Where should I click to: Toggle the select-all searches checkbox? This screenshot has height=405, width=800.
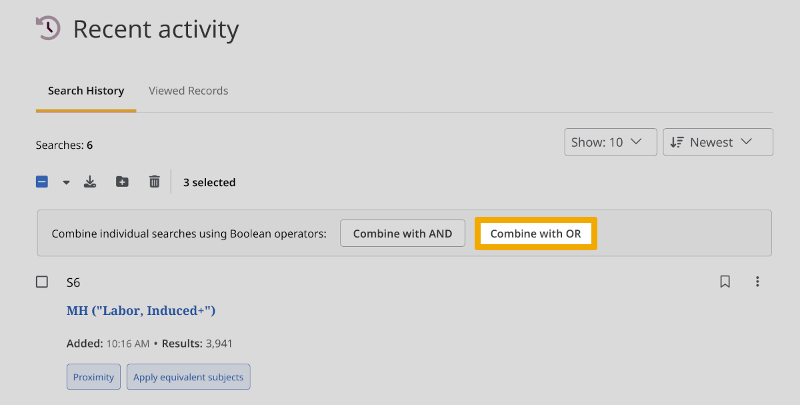click(x=42, y=182)
